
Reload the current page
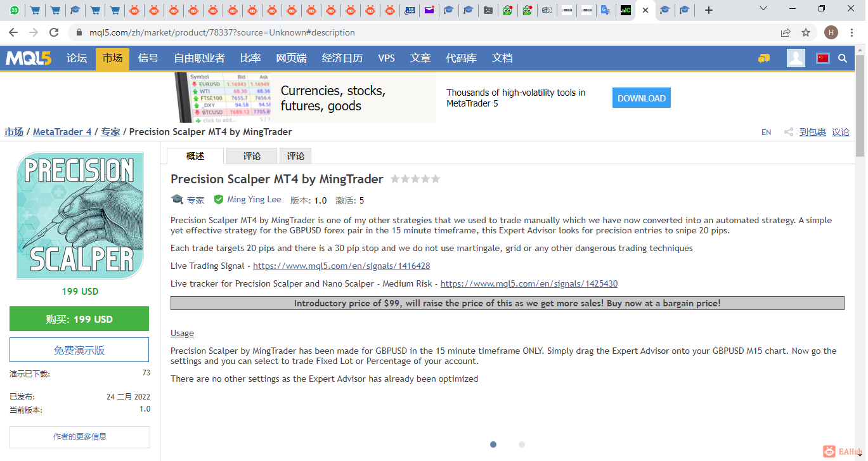point(54,32)
